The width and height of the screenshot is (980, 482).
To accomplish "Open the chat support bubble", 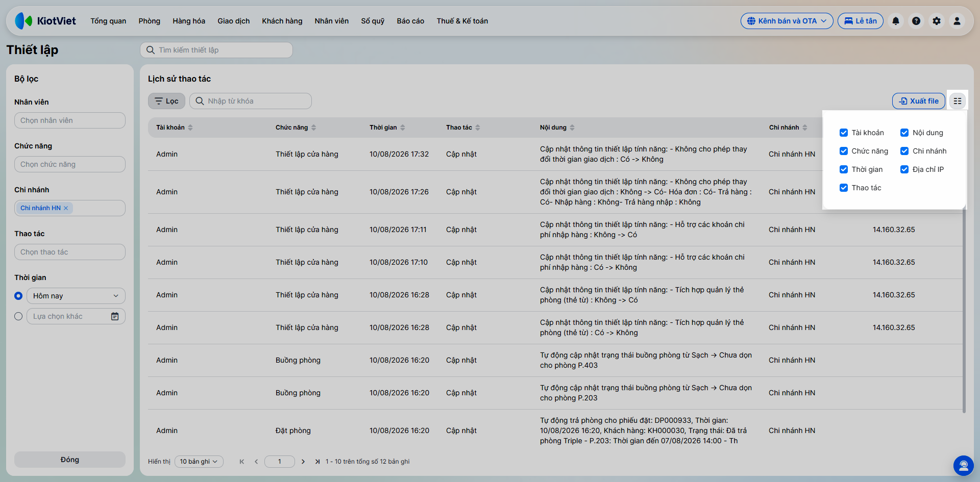I will [964, 465].
